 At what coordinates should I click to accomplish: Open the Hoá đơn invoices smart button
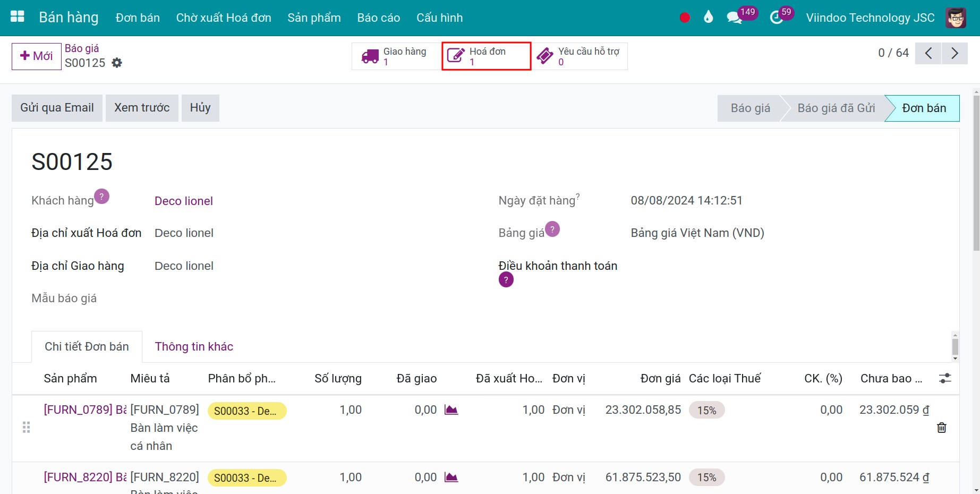click(486, 56)
